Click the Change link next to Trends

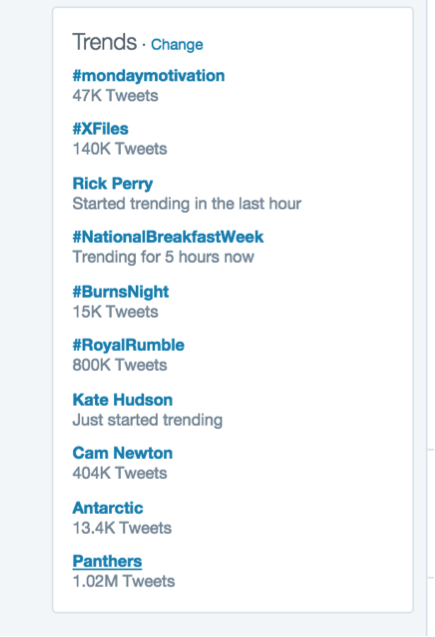pyautogui.click(x=177, y=44)
